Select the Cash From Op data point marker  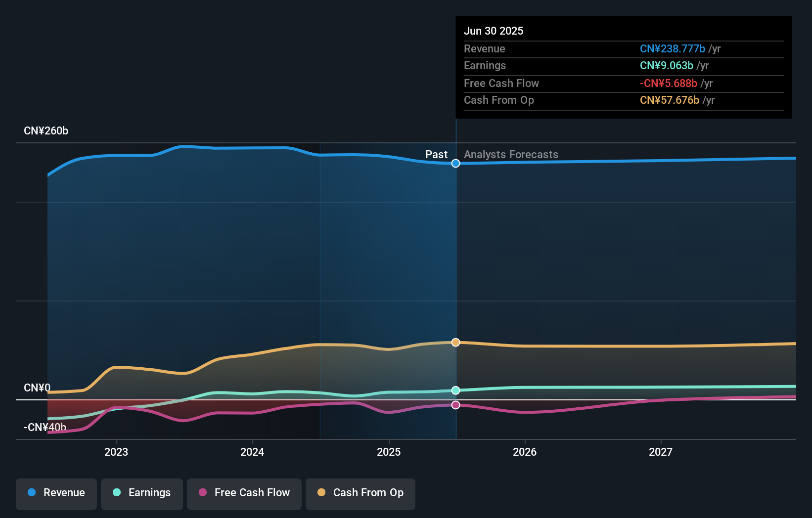coord(455,342)
